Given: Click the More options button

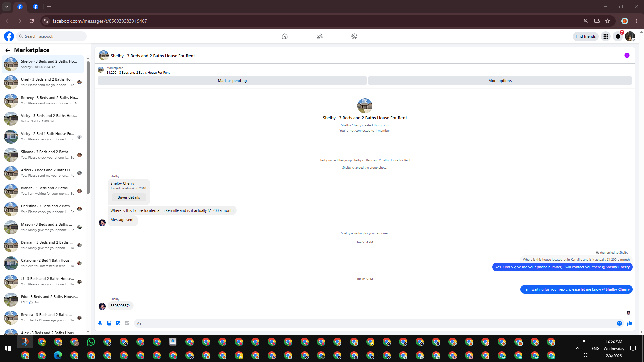Looking at the screenshot, I should tap(500, 81).
